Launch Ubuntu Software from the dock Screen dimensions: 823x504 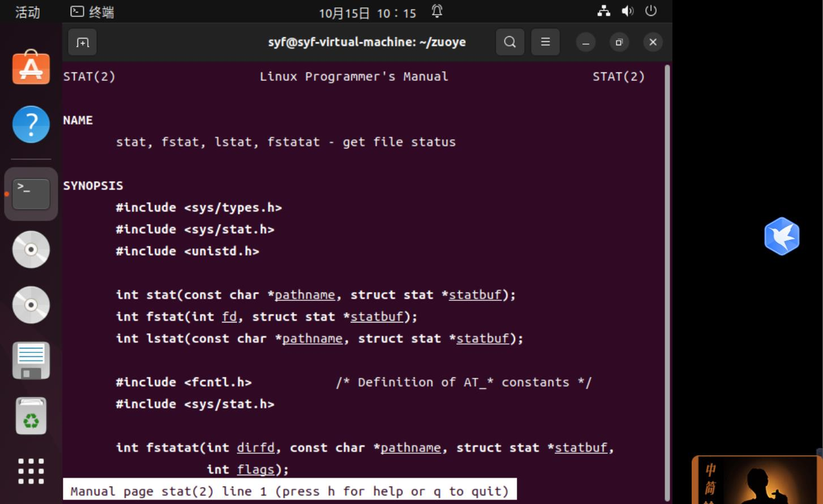click(31, 68)
